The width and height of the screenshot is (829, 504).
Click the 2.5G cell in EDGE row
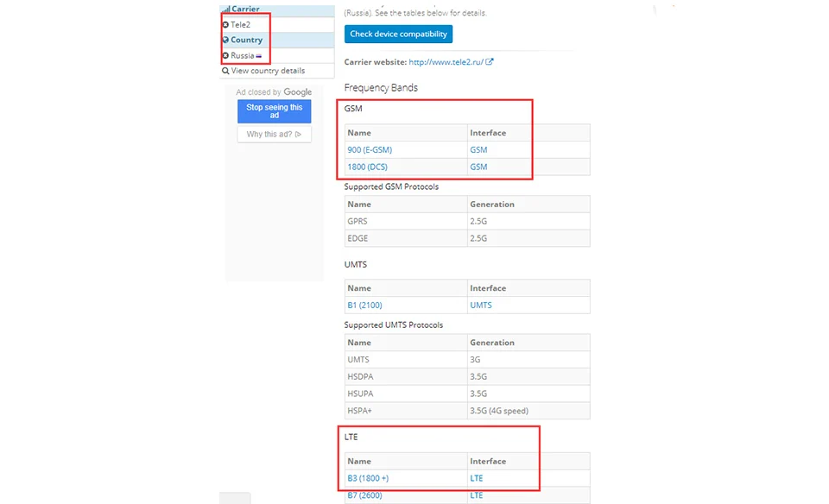point(528,238)
